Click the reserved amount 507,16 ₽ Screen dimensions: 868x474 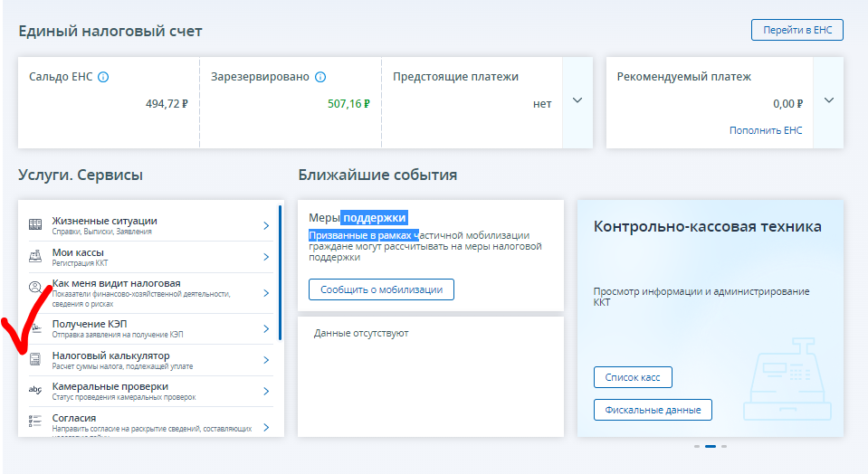coord(348,104)
